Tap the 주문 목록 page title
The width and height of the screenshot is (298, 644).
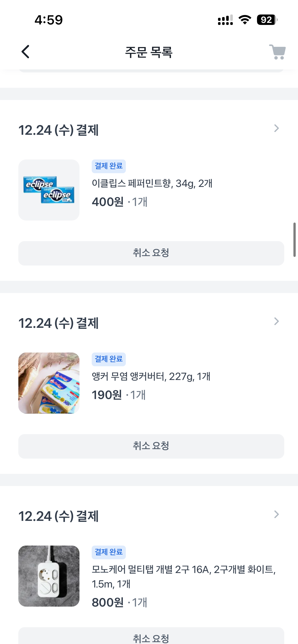click(x=149, y=52)
